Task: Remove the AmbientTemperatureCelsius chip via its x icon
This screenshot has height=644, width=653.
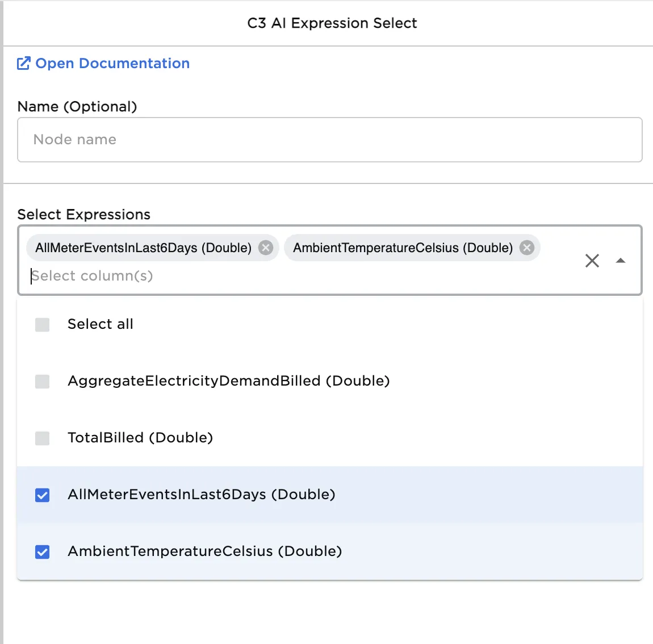Action: (x=527, y=248)
